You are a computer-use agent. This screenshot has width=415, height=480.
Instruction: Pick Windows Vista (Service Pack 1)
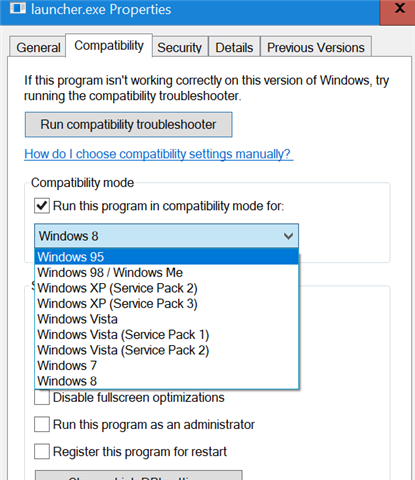click(x=166, y=335)
